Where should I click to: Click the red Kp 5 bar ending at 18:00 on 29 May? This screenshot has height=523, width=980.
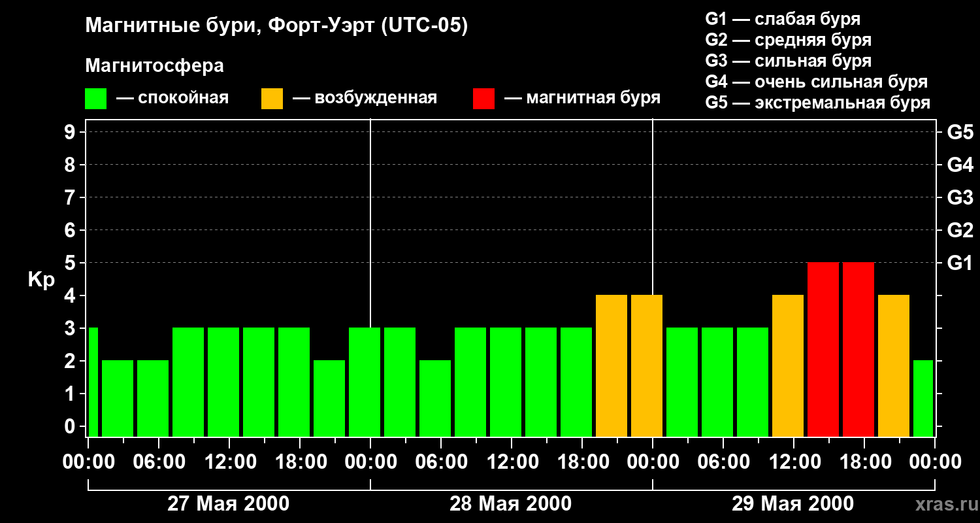tap(823, 350)
